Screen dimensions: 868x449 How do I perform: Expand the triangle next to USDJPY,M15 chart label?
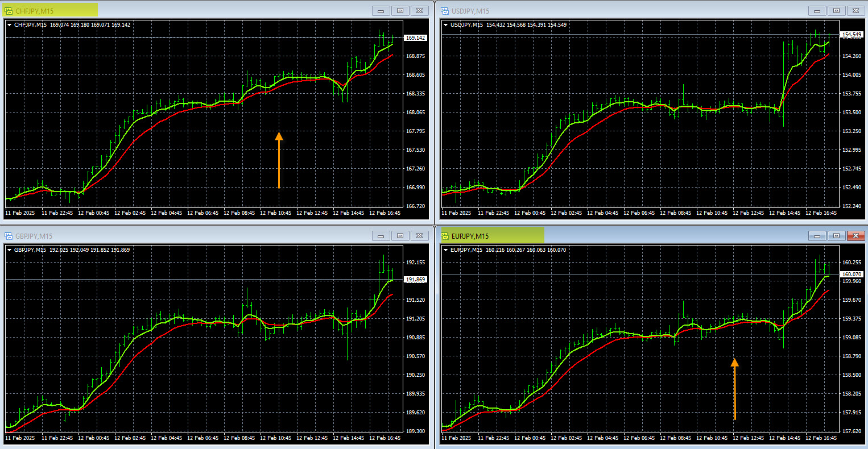click(x=446, y=25)
